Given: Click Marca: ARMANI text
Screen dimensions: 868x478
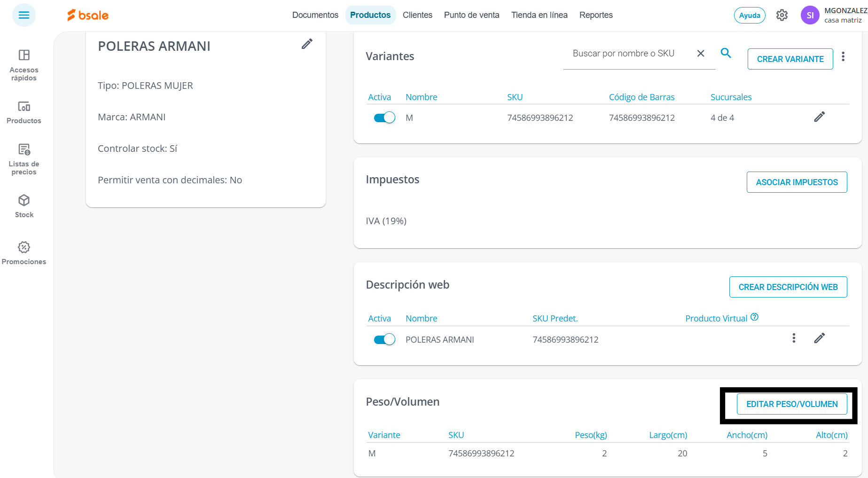Looking at the screenshot, I should click(132, 117).
